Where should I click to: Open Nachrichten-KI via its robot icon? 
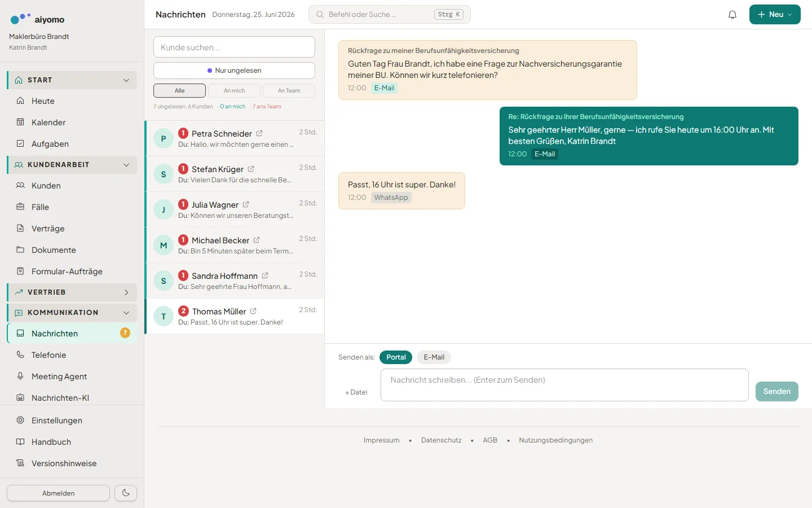[x=20, y=398]
